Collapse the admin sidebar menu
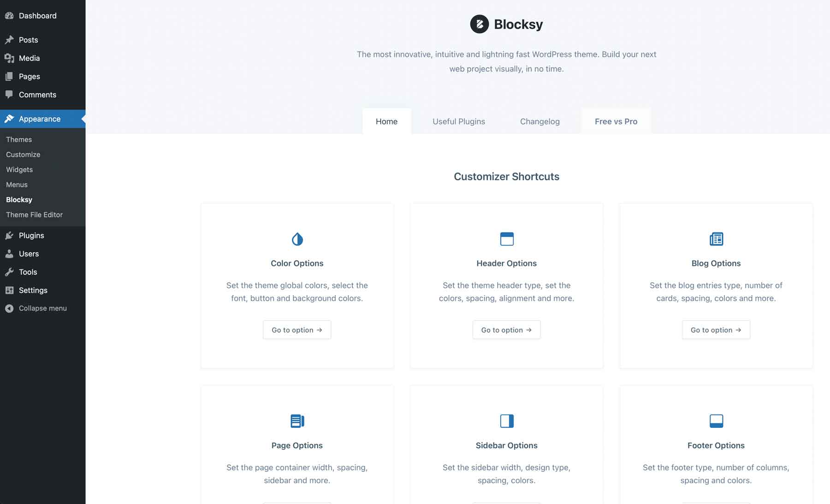Viewport: 830px width, 504px height. click(x=42, y=308)
